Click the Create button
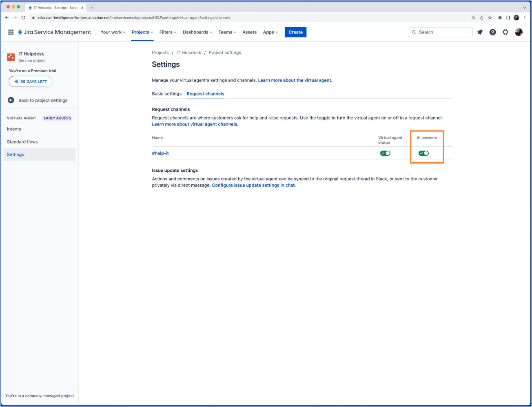Viewport: 532px width, 407px height. tap(295, 32)
